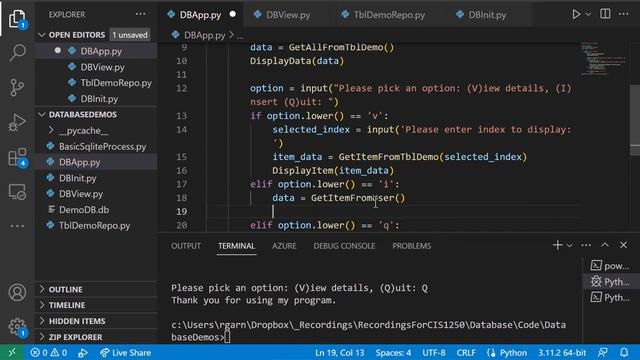Select the Python debug terminal instance

pyautogui.click(x=610, y=282)
